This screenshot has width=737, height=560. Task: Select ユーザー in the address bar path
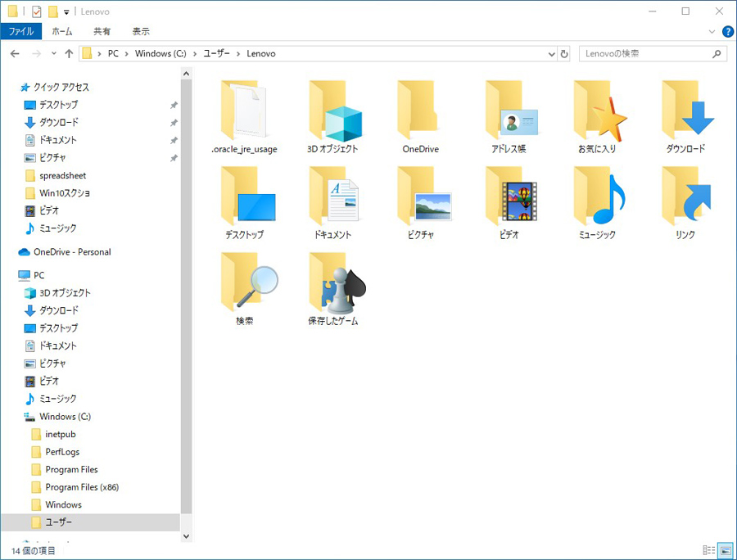click(216, 53)
